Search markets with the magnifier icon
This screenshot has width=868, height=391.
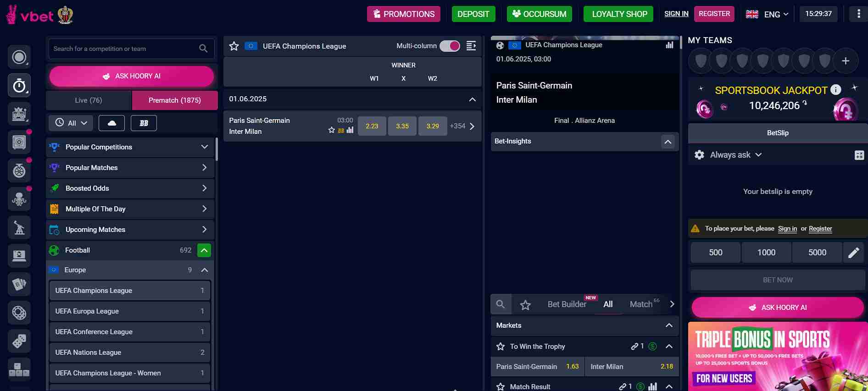501,304
